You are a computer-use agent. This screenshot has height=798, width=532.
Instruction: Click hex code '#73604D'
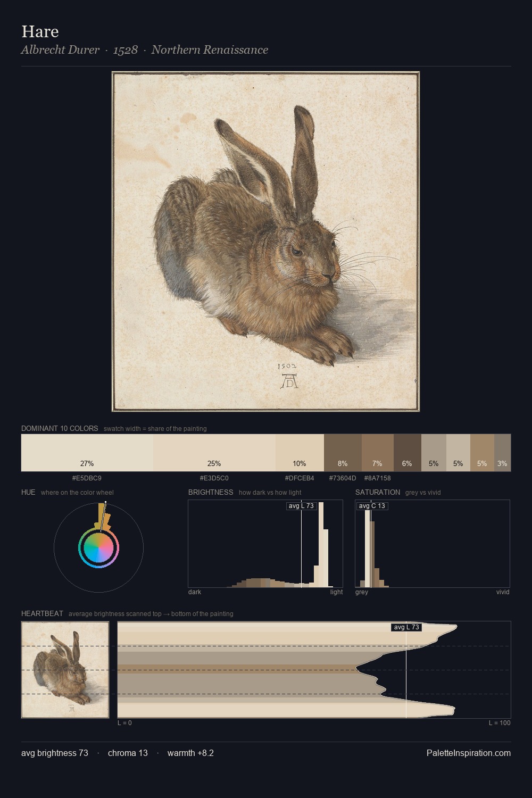343,478
